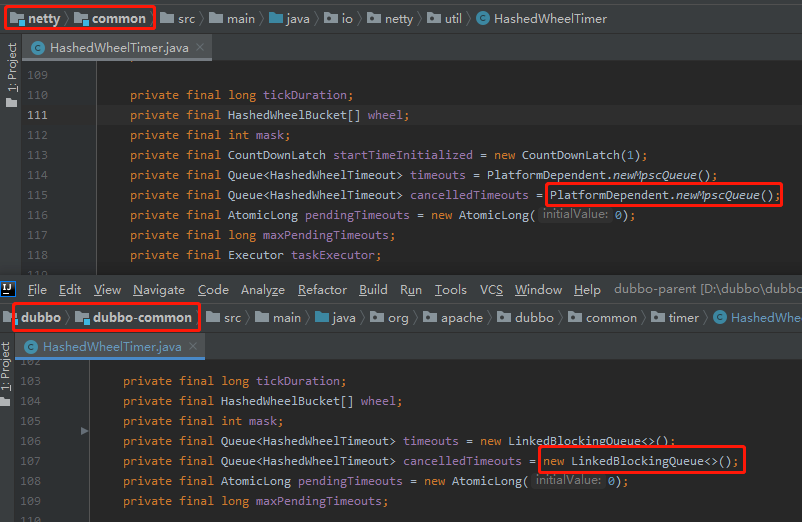Open the Analyze menu
The width and height of the screenshot is (802, 522).
point(262,290)
